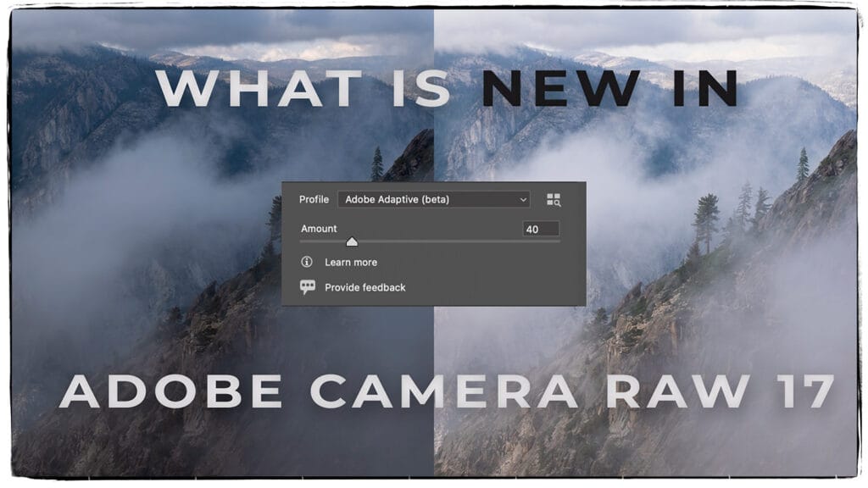Click the chevron on the Profile combo box

[x=524, y=200]
